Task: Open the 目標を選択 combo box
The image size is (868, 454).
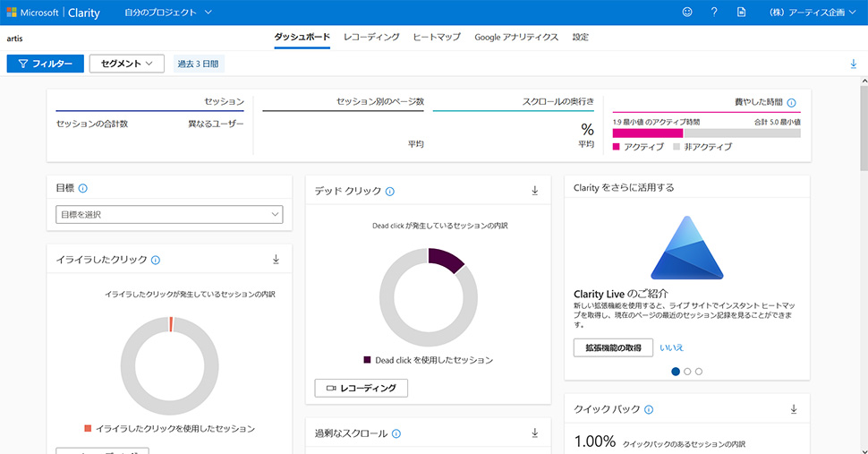Action: (x=169, y=214)
